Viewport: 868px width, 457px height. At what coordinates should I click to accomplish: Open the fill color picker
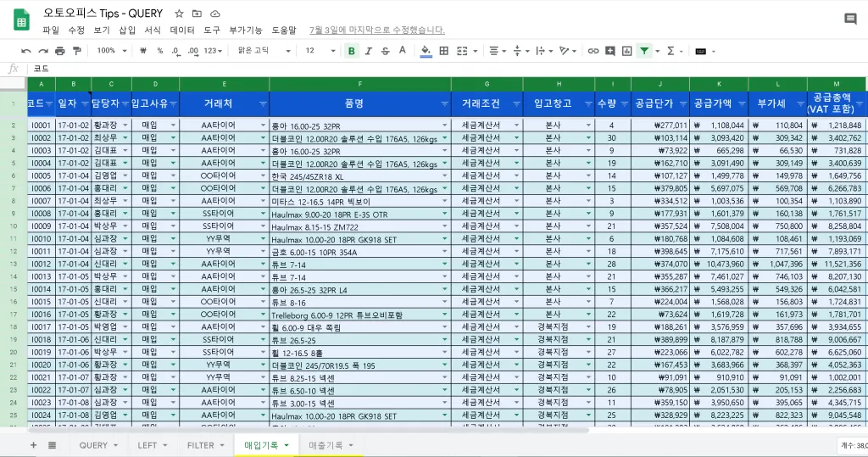click(426, 51)
